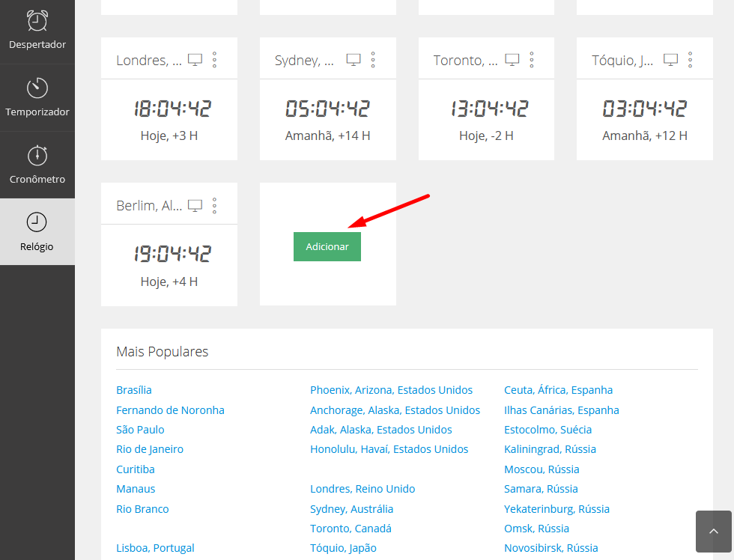Open the Brasília link

click(134, 390)
